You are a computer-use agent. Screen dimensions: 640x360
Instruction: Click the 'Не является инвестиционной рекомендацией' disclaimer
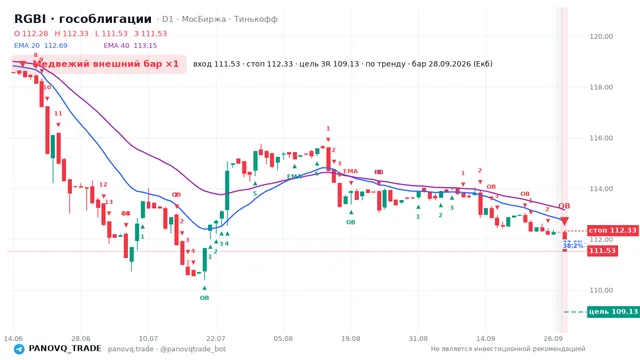click(x=508, y=349)
